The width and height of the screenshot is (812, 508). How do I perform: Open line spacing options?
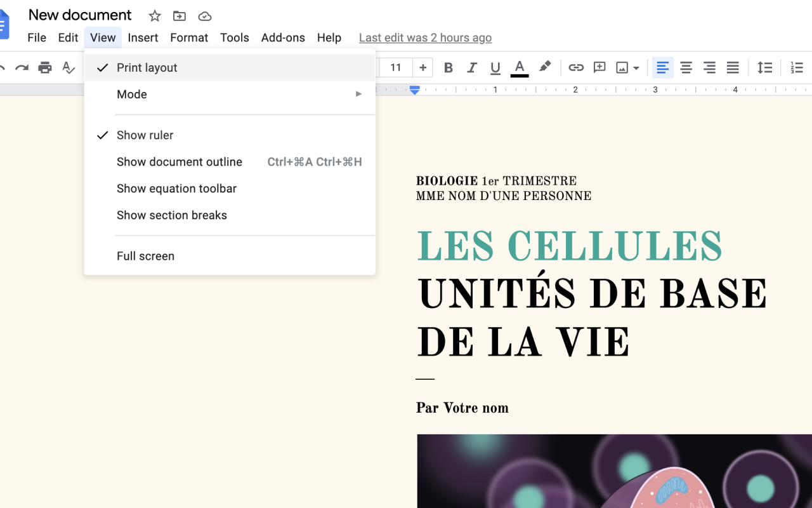pyautogui.click(x=765, y=67)
